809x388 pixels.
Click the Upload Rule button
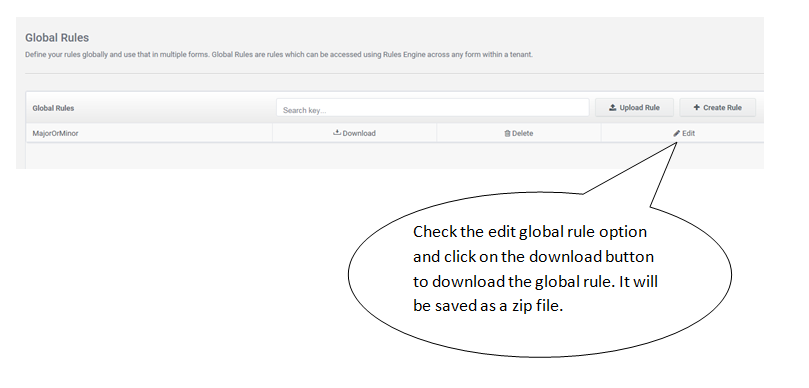(x=634, y=107)
